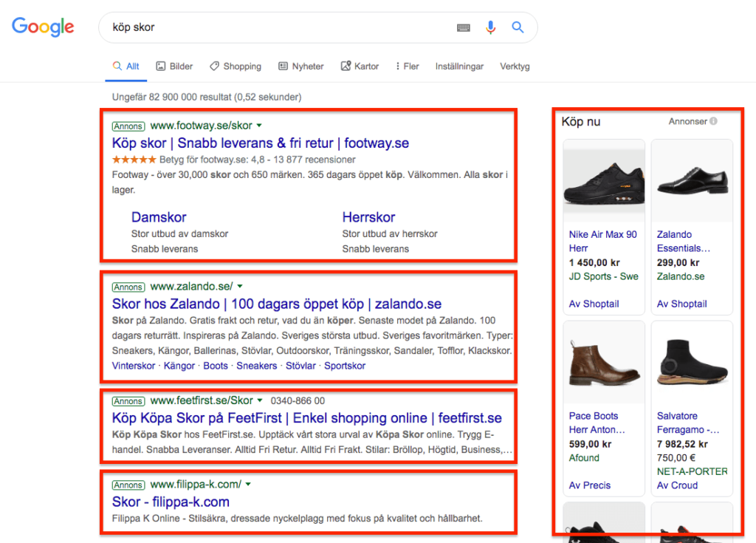Open the Nike Air Max 90 Herr title
The image size is (756, 543).
[x=602, y=242]
